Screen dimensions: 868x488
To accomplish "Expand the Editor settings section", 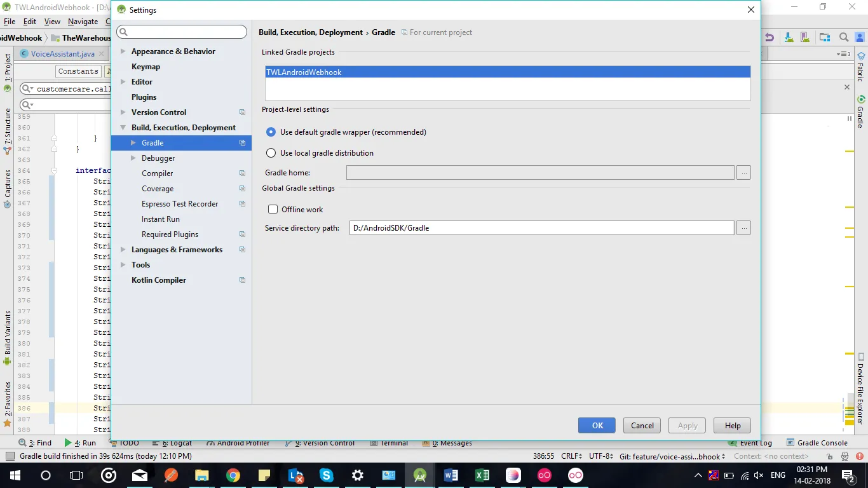I will [x=123, y=82].
